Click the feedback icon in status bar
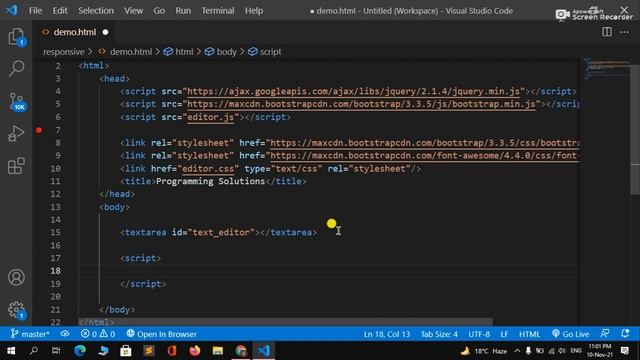Image resolution: width=640 pixels, height=360 pixels. (x=605, y=334)
